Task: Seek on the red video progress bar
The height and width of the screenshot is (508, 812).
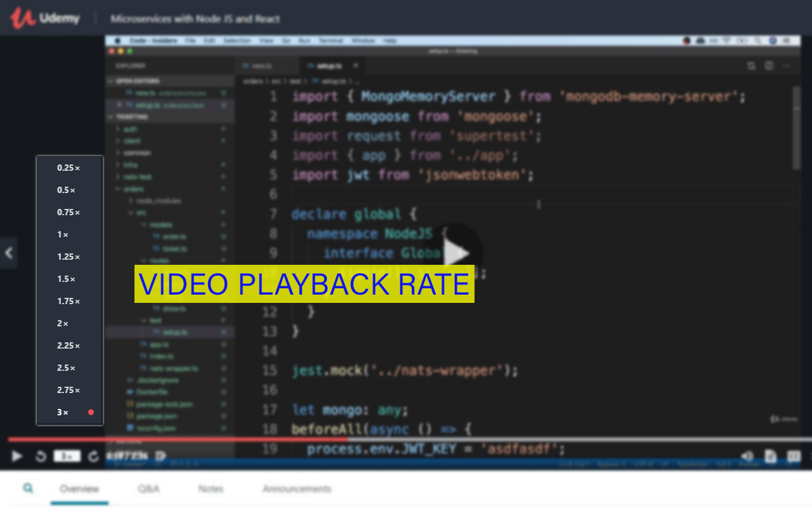Action: click(410, 439)
